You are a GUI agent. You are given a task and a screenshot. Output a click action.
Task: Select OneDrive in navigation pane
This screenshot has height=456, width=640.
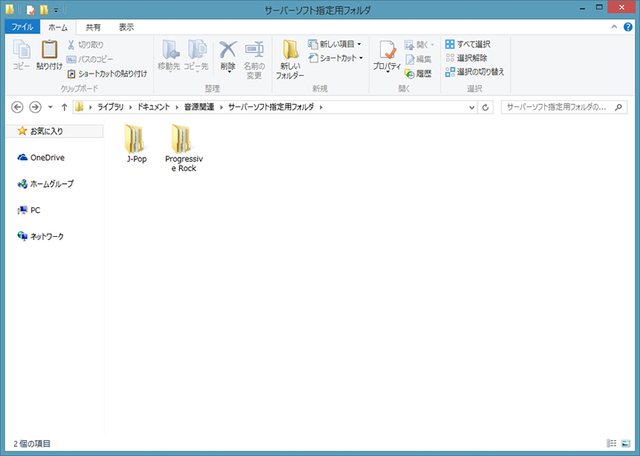click(47, 157)
